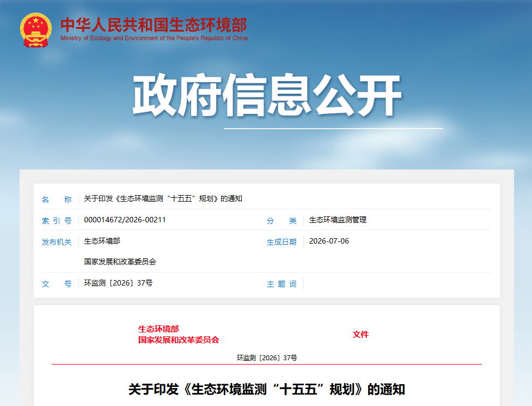Open the 中华人民共和国生态环境部 site title
The width and height of the screenshot is (532, 406).
(x=154, y=25)
